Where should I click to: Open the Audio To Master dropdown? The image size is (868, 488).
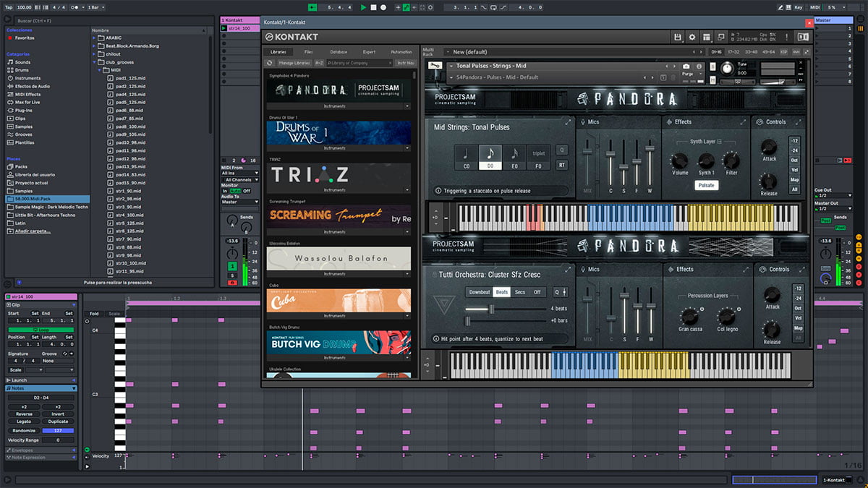(x=239, y=202)
